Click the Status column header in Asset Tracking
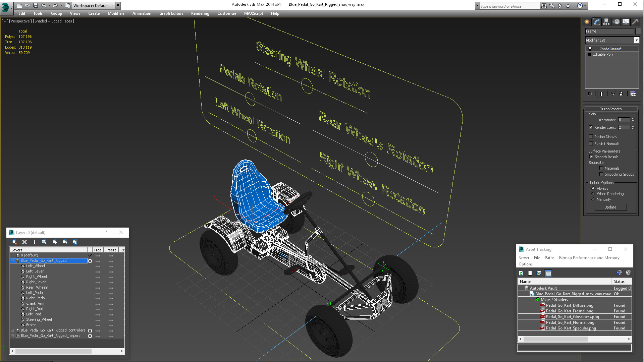The height and width of the screenshot is (362, 644). 622,282
